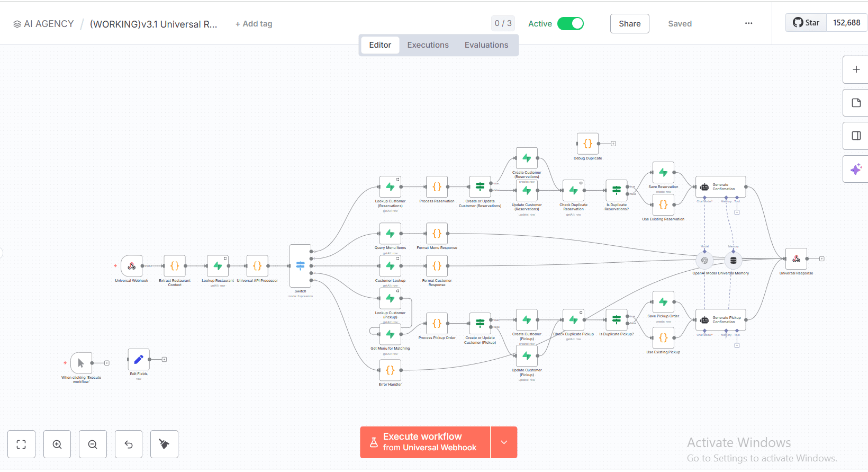The height and width of the screenshot is (472, 868).
Task: Toggle the Active workflow switch off
Action: click(571, 24)
